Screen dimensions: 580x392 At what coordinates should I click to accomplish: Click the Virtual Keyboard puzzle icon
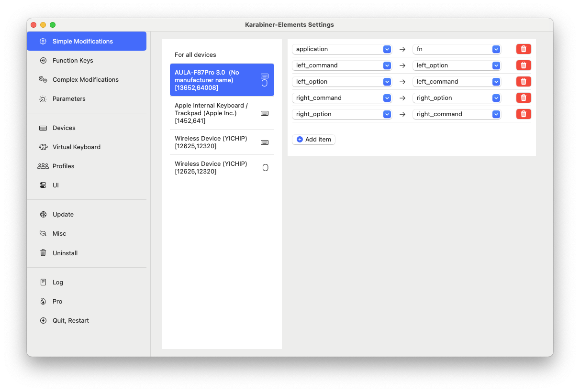pos(43,147)
